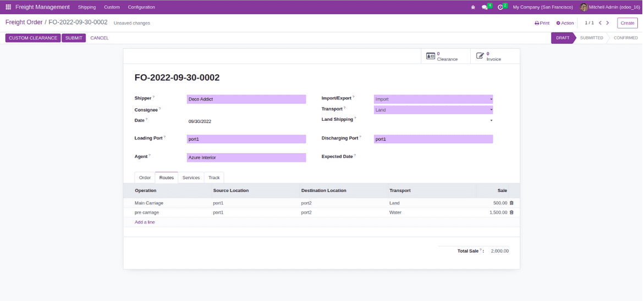Go to Freight Order breadcrumb

click(x=24, y=22)
